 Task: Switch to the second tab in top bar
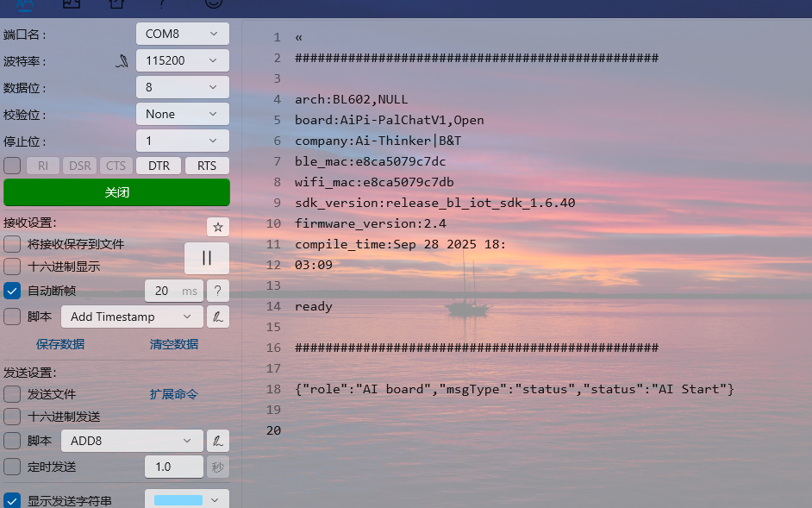click(x=72, y=3)
